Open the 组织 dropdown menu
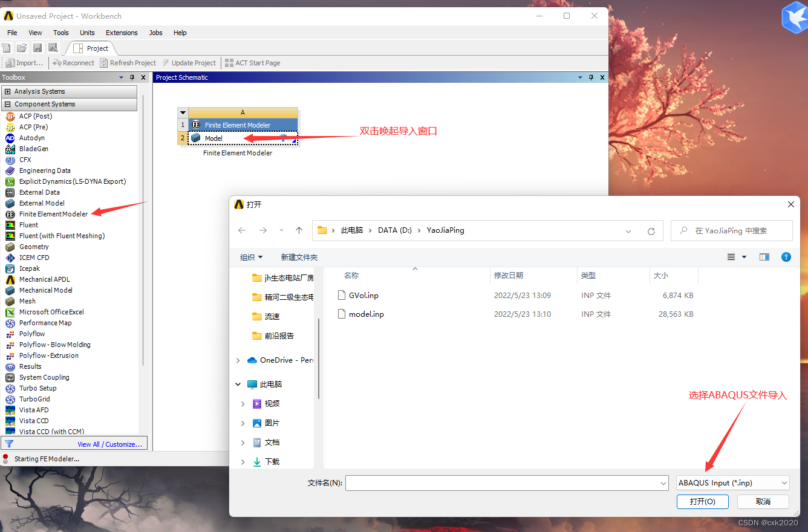 click(x=251, y=257)
